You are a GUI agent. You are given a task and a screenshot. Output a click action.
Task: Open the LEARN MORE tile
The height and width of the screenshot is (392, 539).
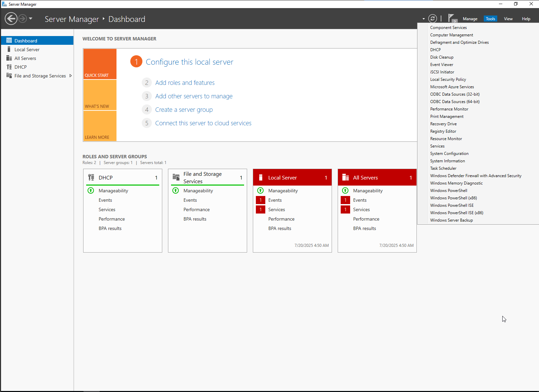pos(100,126)
